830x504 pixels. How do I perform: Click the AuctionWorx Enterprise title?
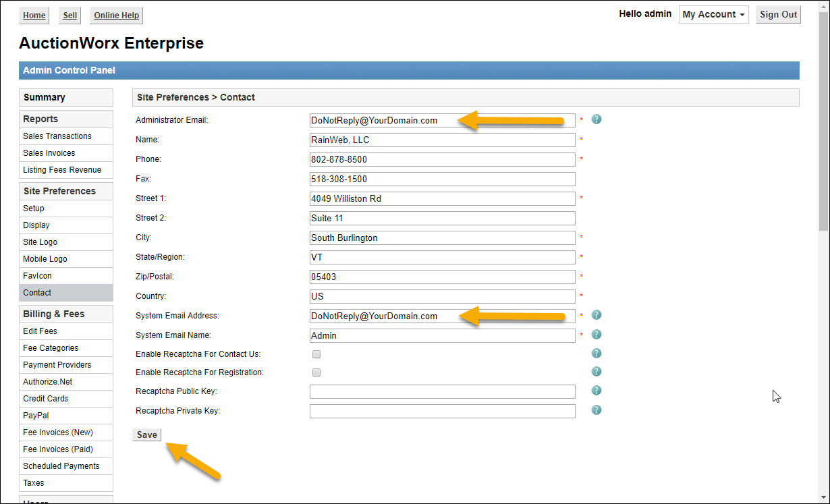[111, 43]
